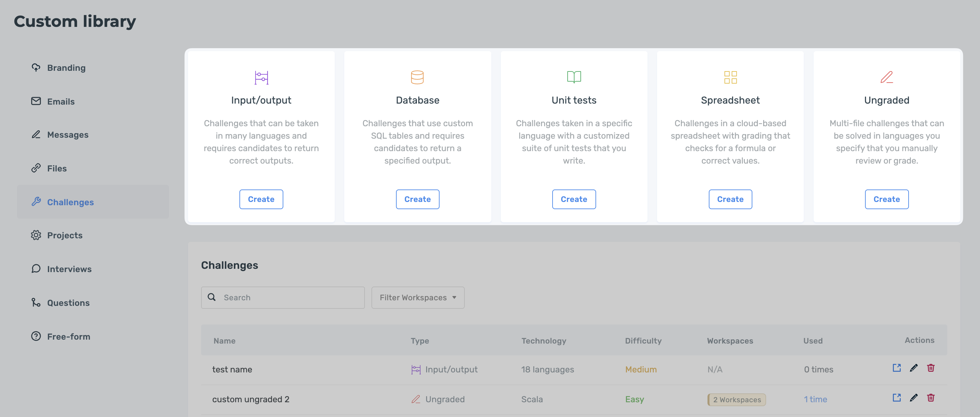The width and height of the screenshot is (980, 417).
Task: Select the Files link icon
Action: tap(36, 168)
